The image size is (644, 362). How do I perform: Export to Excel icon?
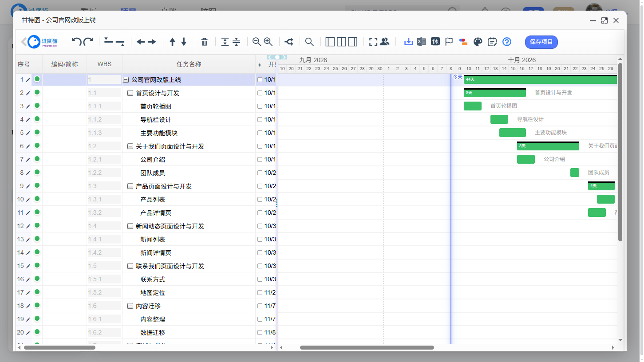(421, 42)
